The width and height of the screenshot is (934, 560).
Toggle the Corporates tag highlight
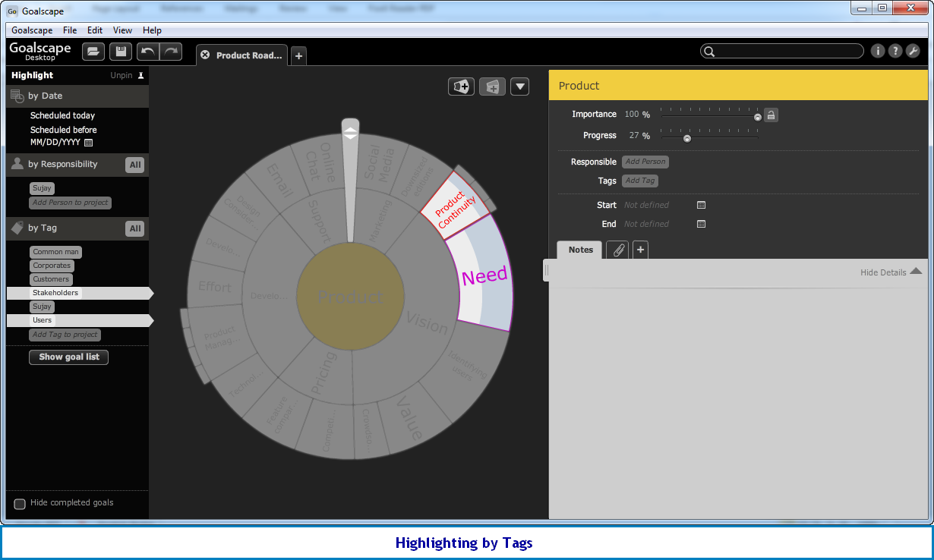click(x=52, y=266)
